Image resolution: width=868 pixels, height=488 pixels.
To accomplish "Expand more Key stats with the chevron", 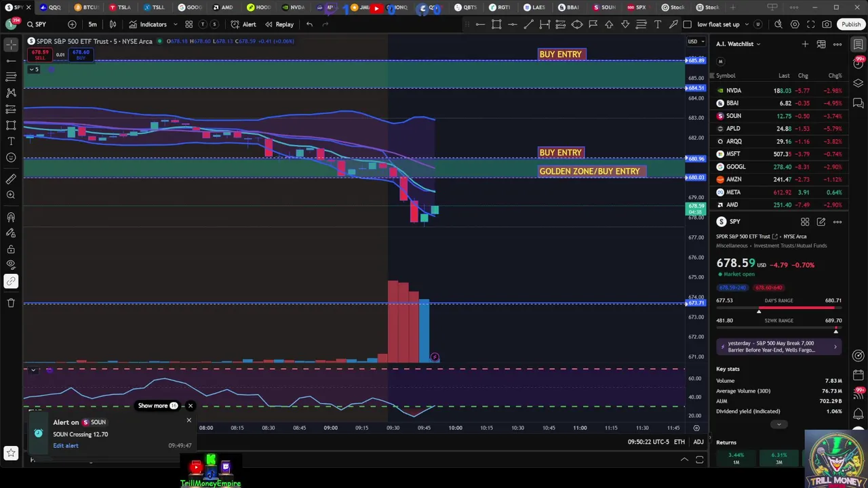I will (x=778, y=424).
